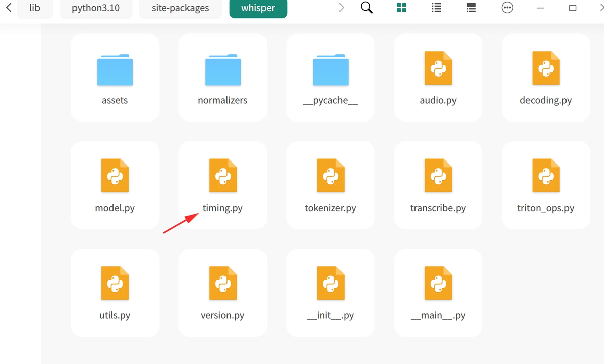Click the audio.py file name
The width and height of the screenshot is (604, 364).
438,100
